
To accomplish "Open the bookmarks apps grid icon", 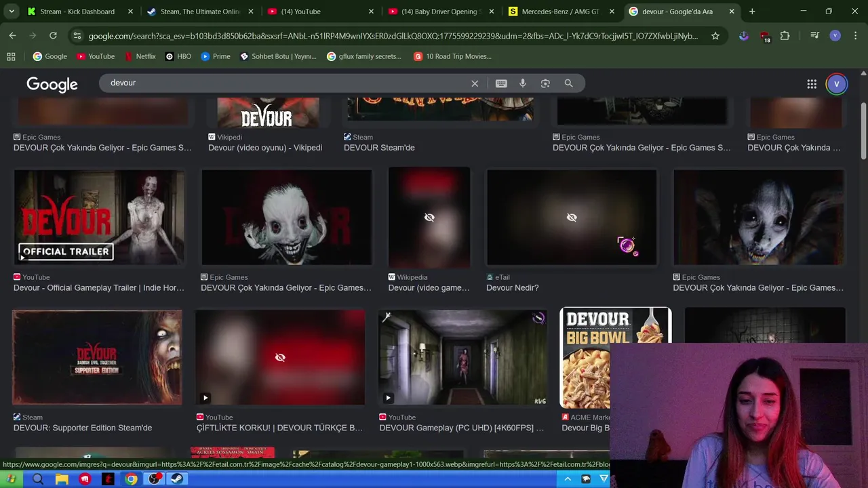I will [x=11, y=56].
